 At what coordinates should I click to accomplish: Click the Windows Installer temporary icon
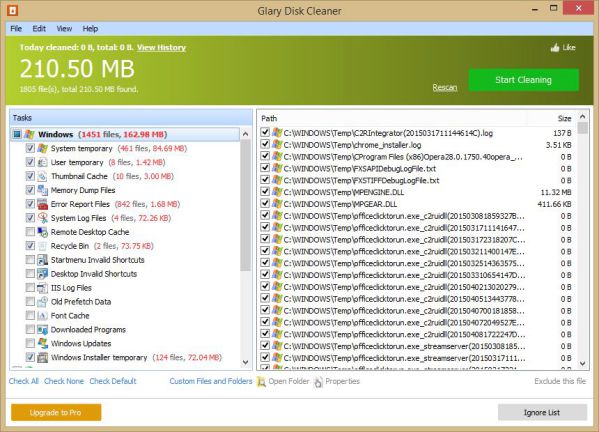pos(42,357)
